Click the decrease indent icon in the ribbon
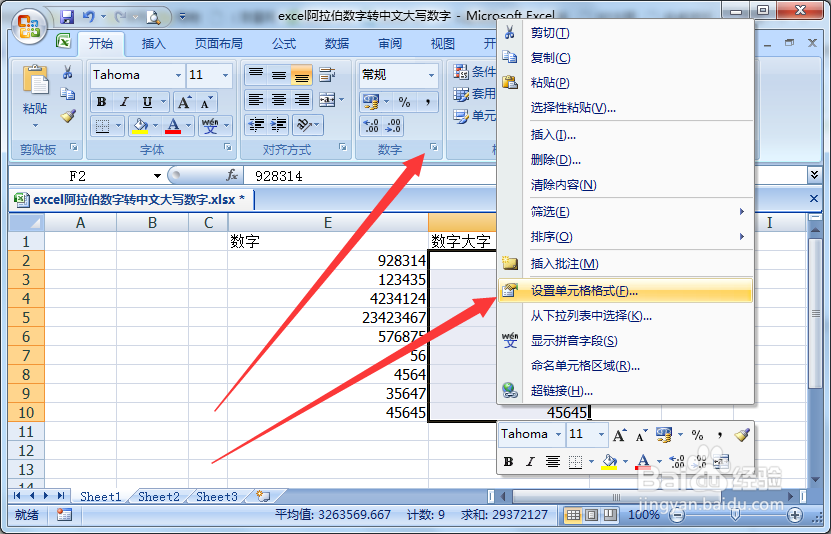The width and height of the screenshot is (831, 534). point(256,125)
